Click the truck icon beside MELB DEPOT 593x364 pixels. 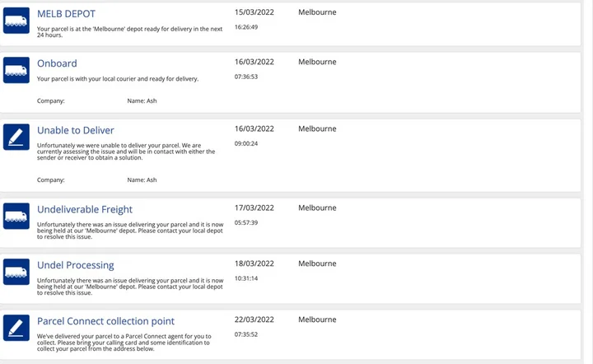coord(16,21)
